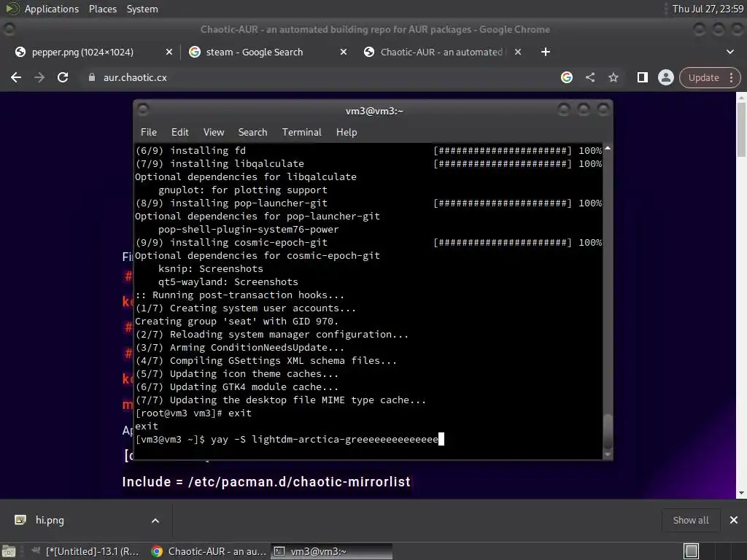Go forward in Chrome history
747x560 pixels.
click(x=39, y=77)
